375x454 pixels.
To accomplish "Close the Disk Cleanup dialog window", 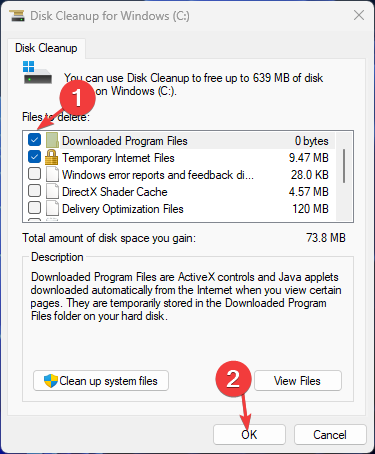I will coord(359,15).
